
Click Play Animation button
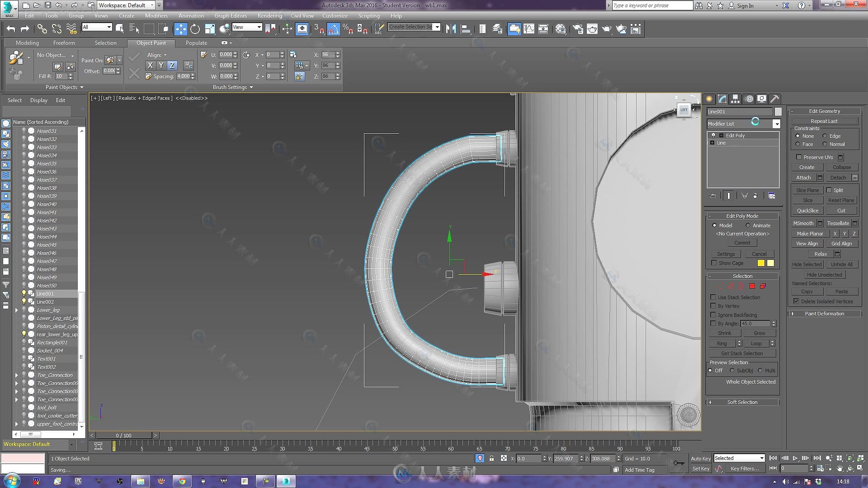[x=795, y=458]
